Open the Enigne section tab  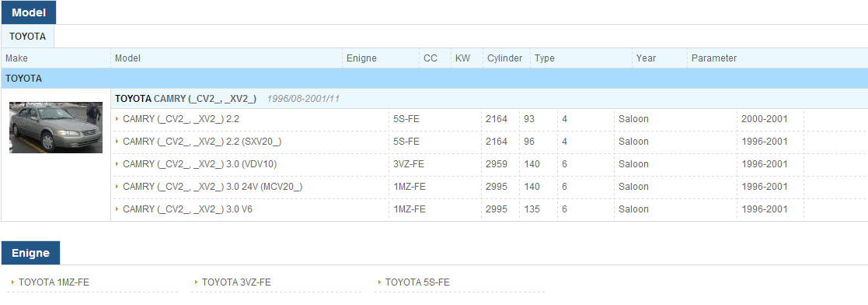pos(30,253)
